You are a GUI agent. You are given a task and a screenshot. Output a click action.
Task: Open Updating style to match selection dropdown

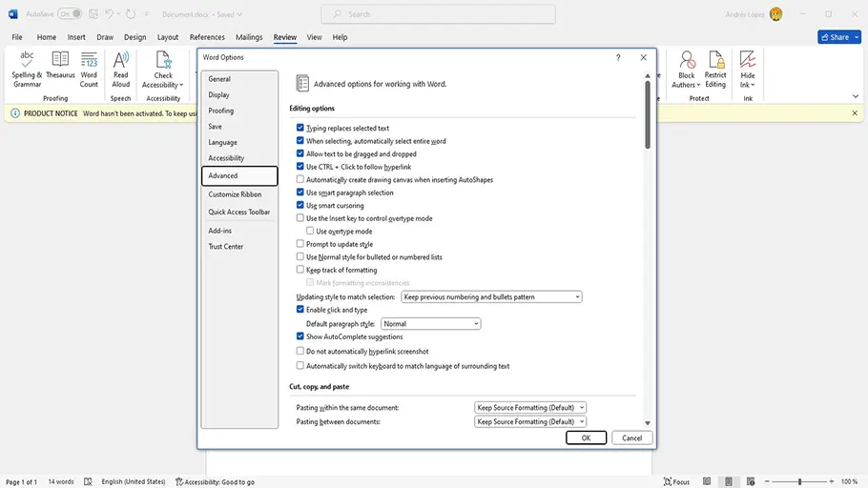pos(491,297)
